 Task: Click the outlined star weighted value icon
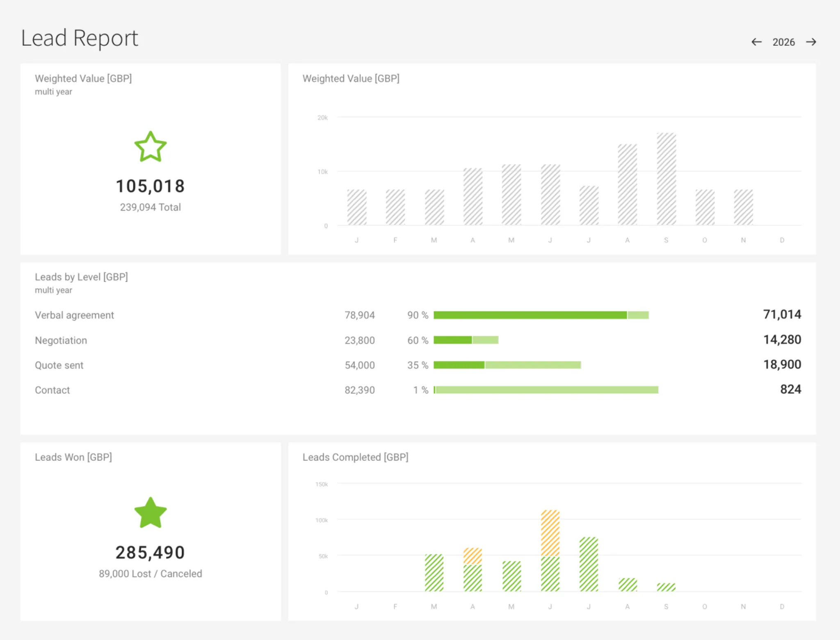point(151,146)
